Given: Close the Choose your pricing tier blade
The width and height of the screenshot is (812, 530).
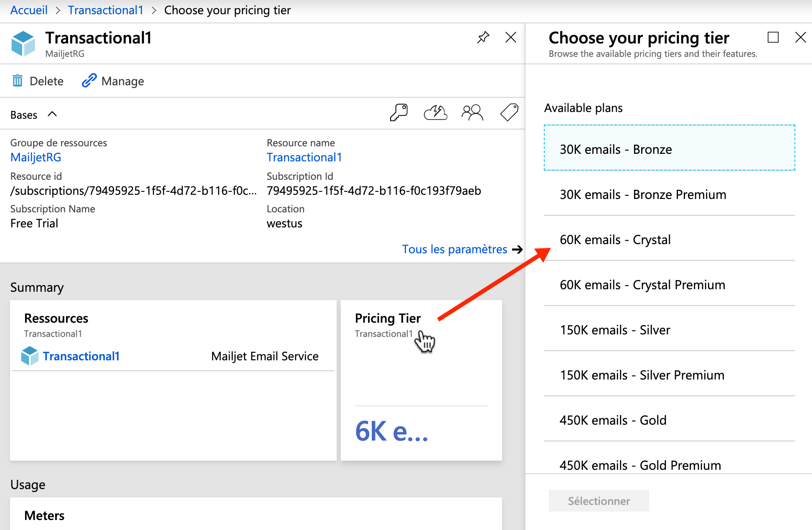Looking at the screenshot, I should (800, 38).
